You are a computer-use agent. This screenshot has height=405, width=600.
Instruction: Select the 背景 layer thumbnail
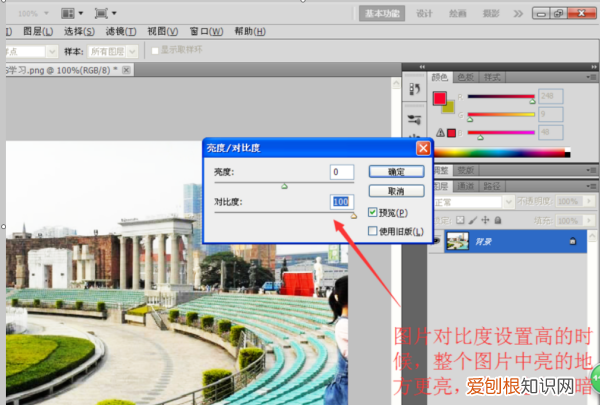tap(457, 241)
